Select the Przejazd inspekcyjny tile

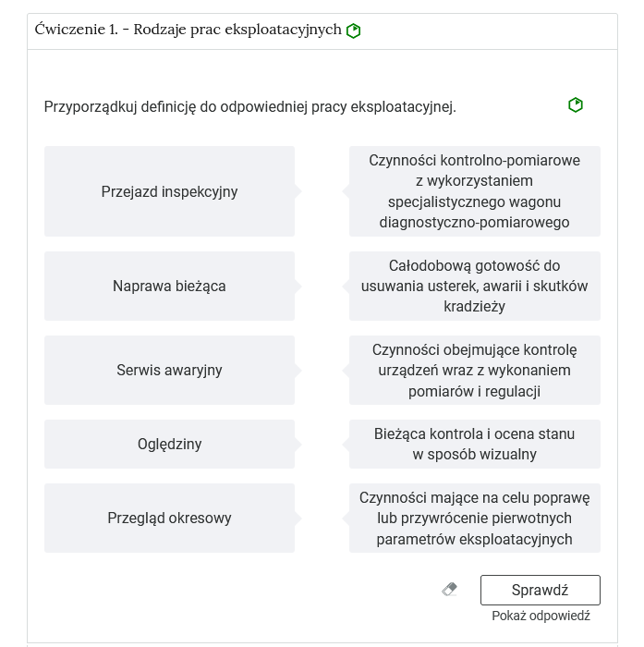pos(169,191)
